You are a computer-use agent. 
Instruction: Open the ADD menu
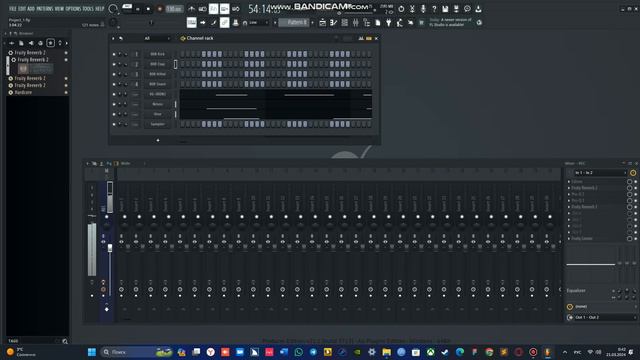point(31,9)
